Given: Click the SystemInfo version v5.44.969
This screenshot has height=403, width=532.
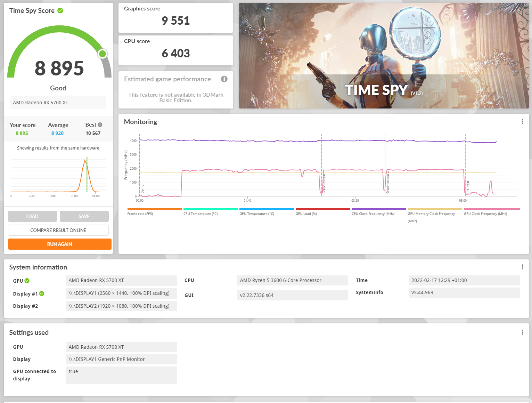Looking at the screenshot, I should coord(464,292).
